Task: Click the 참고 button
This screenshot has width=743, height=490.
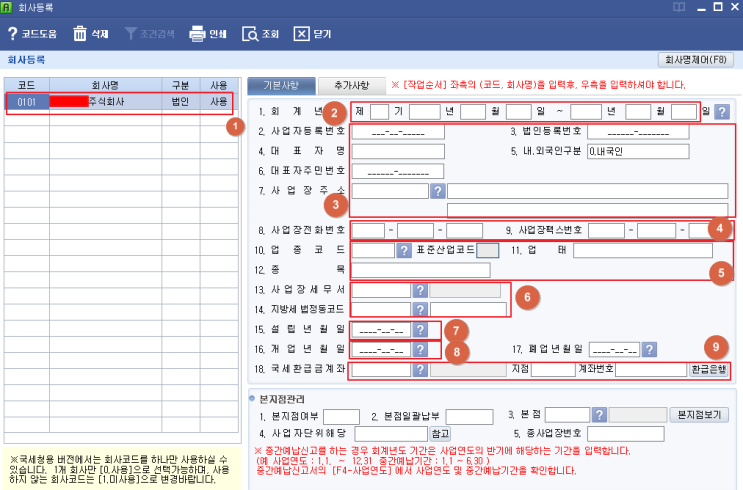Action: [440, 434]
